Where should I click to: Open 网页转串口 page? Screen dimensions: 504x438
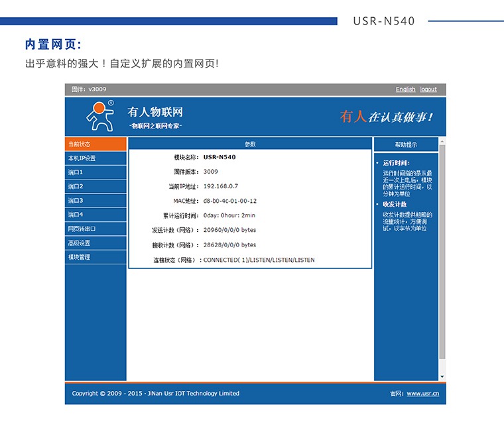(95, 229)
